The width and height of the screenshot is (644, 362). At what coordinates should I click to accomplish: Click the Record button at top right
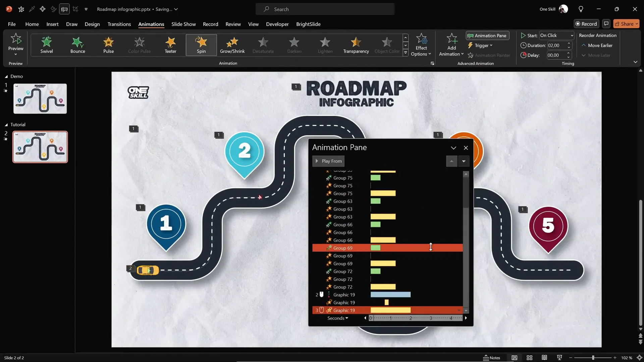coord(586,24)
